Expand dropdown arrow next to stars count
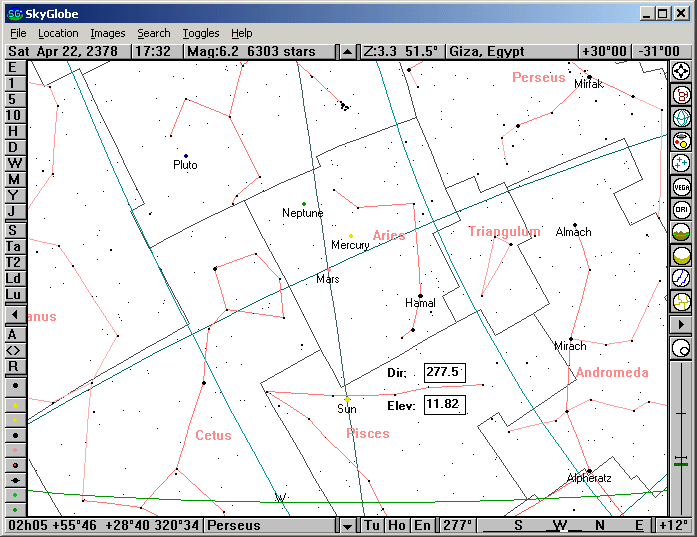Image resolution: width=697 pixels, height=537 pixels. click(x=347, y=51)
